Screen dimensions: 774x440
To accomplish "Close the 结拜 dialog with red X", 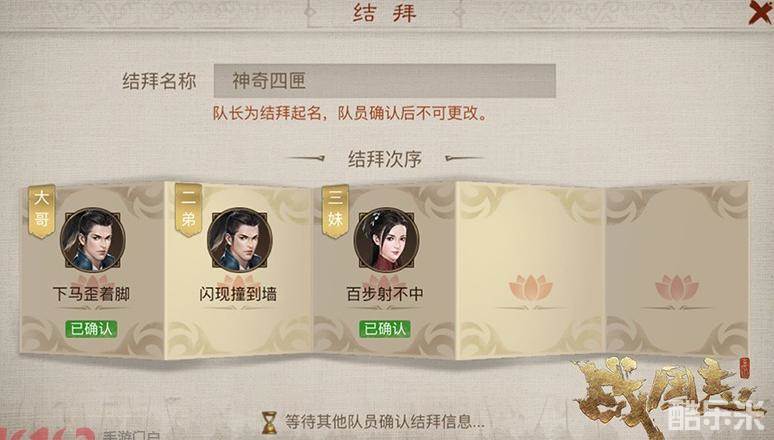I will pyautogui.click(x=760, y=12).
